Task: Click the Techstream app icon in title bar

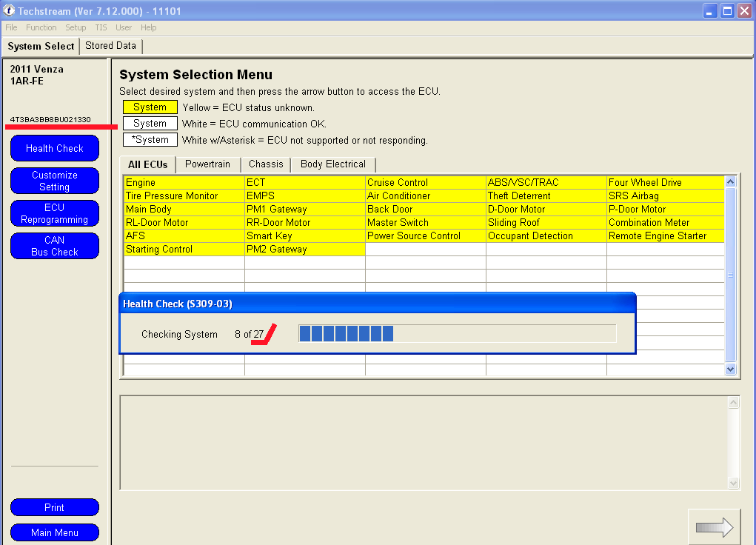Action: pyautogui.click(x=9, y=10)
